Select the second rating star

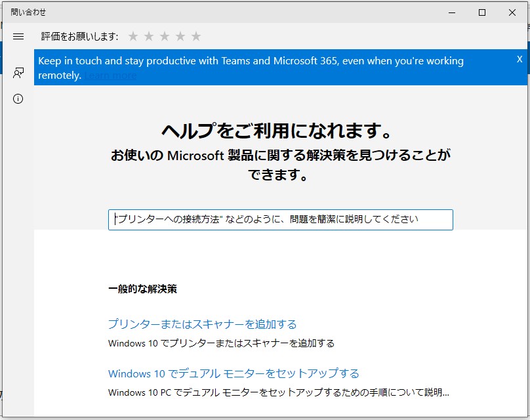pos(149,36)
